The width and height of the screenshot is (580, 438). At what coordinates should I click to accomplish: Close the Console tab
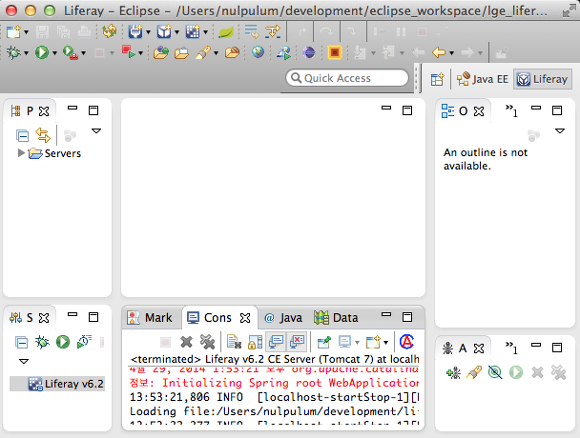pos(245,318)
